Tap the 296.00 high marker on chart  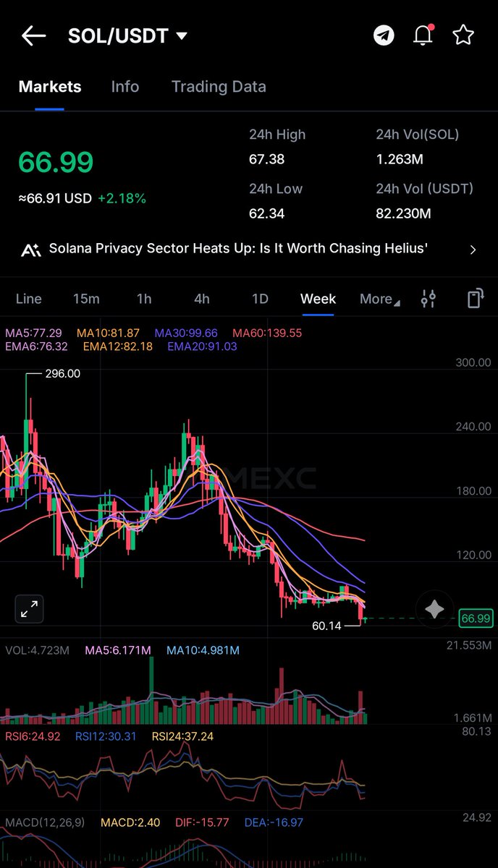(62, 374)
